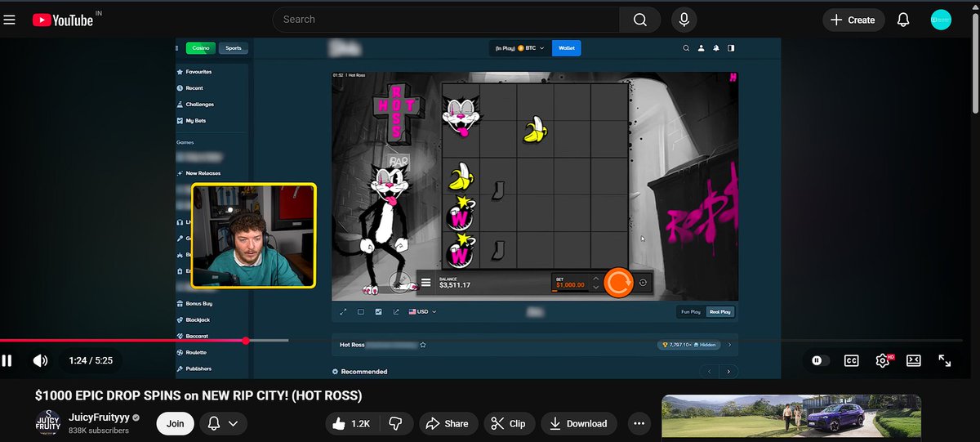This screenshot has height=442, width=980.
Task: Click the 1:24 / 5:25 time display
Action: [x=91, y=360]
